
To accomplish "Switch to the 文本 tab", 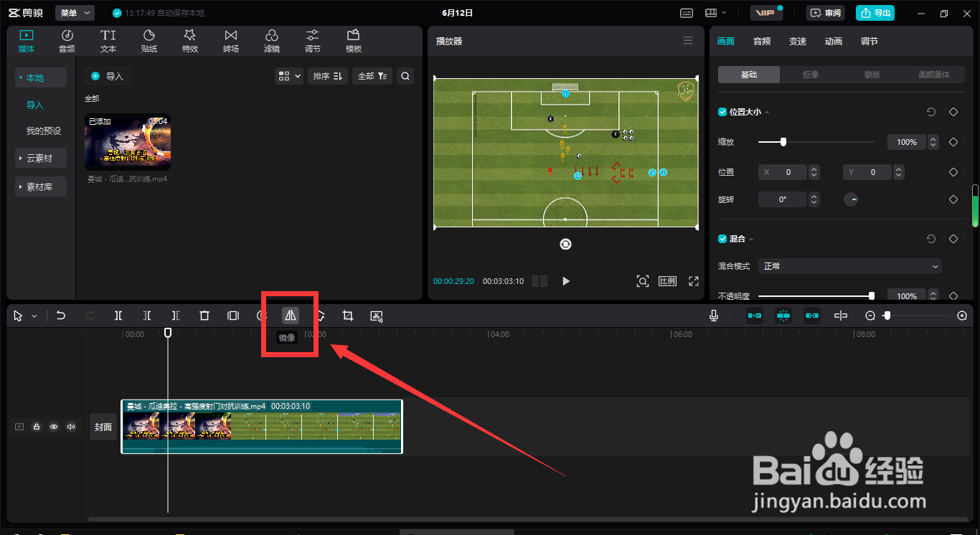I will (x=108, y=41).
